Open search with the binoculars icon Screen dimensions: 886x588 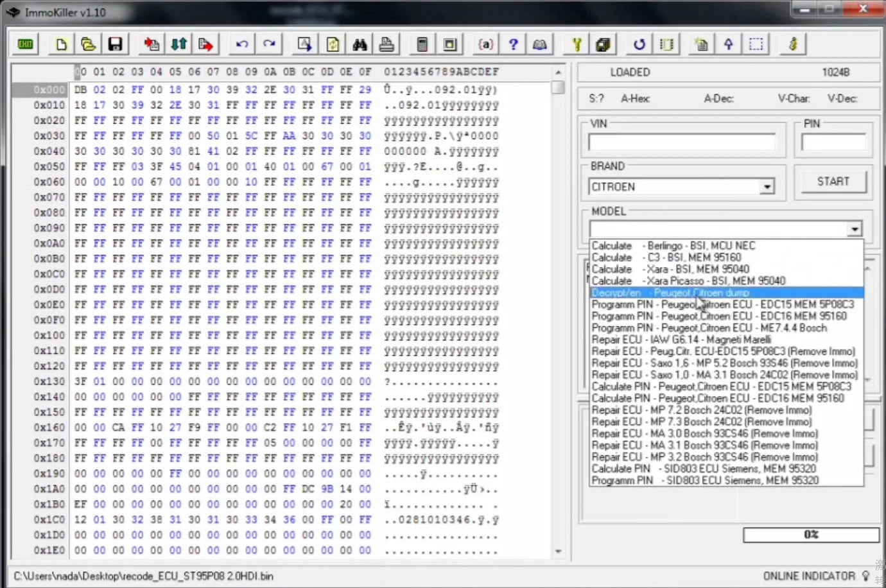pos(360,44)
